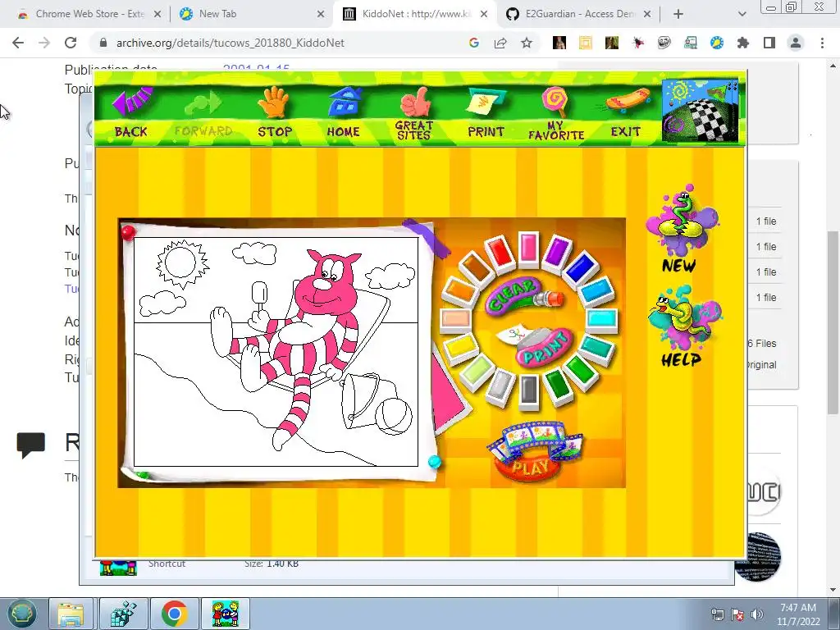
Task: Reload the archive.org page
Action: [71, 43]
